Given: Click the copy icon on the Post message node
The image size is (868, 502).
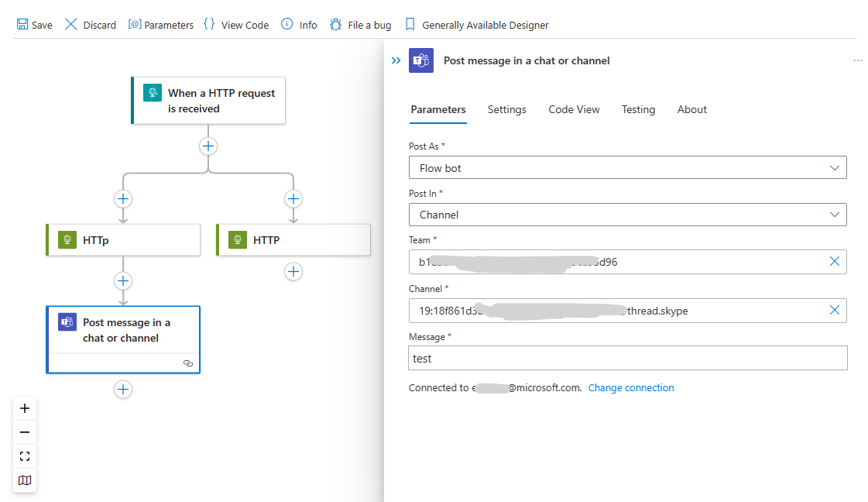Looking at the screenshot, I should coord(188,363).
